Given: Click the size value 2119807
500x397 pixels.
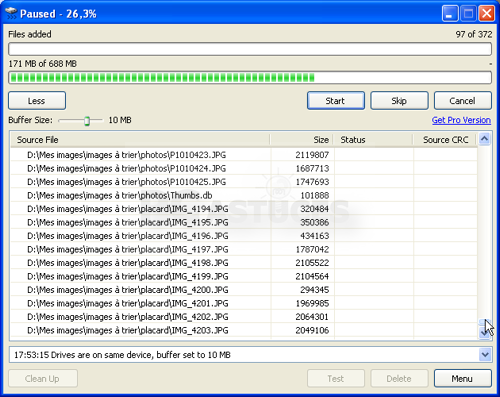Looking at the screenshot, I should coord(312,155).
